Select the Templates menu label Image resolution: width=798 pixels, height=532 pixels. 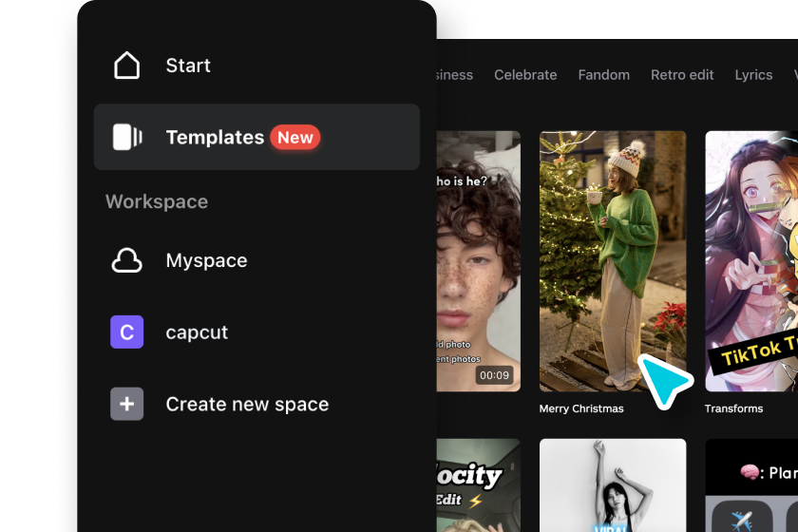point(215,138)
